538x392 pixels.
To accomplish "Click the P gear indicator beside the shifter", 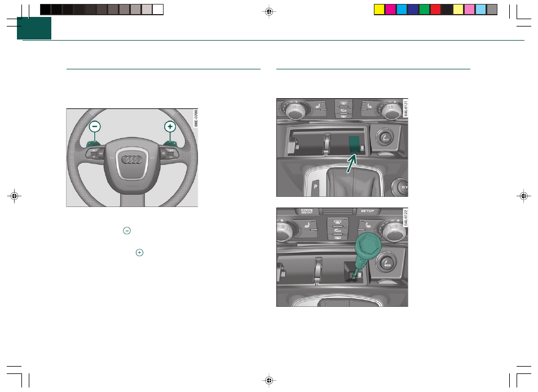I will (315, 187).
